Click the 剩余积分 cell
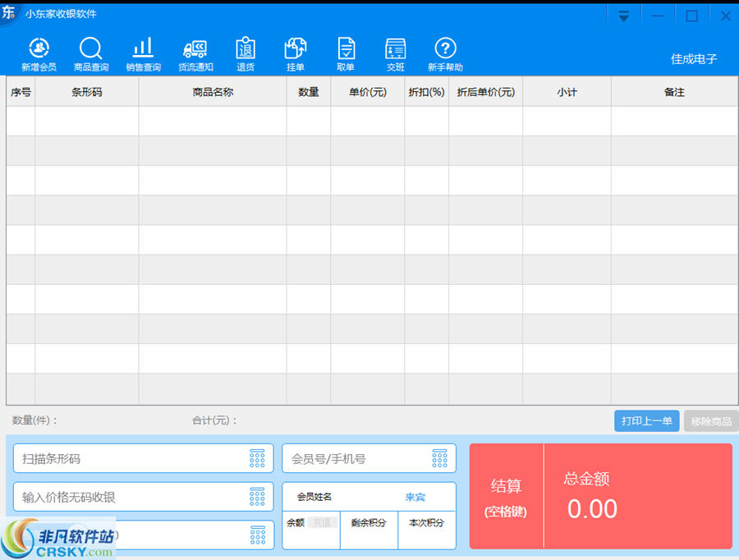 [x=369, y=530]
